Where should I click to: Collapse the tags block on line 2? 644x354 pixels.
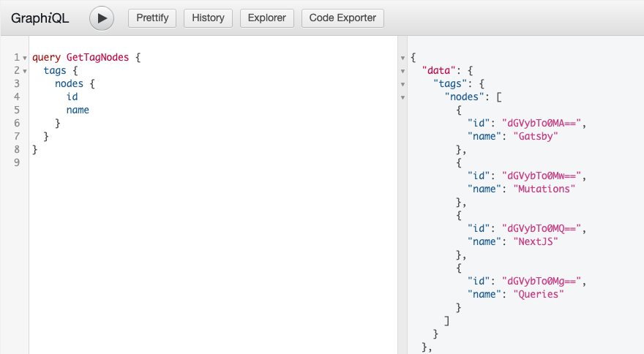pyautogui.click(x=25, y=70)
